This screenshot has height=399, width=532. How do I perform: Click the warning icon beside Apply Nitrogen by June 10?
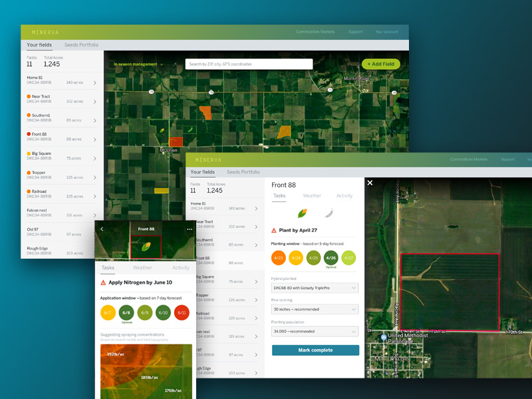[102, 282]
